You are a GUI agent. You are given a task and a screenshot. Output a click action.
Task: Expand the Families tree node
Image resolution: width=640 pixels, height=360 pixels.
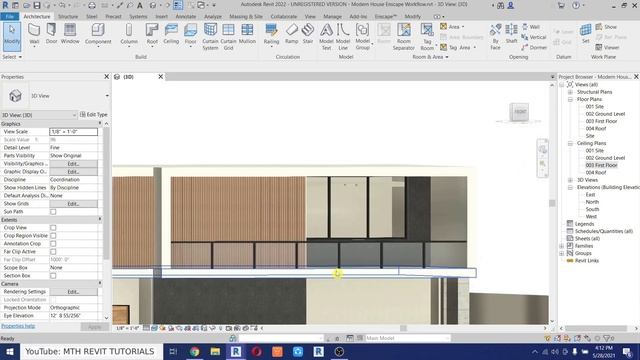click(562, 246)
